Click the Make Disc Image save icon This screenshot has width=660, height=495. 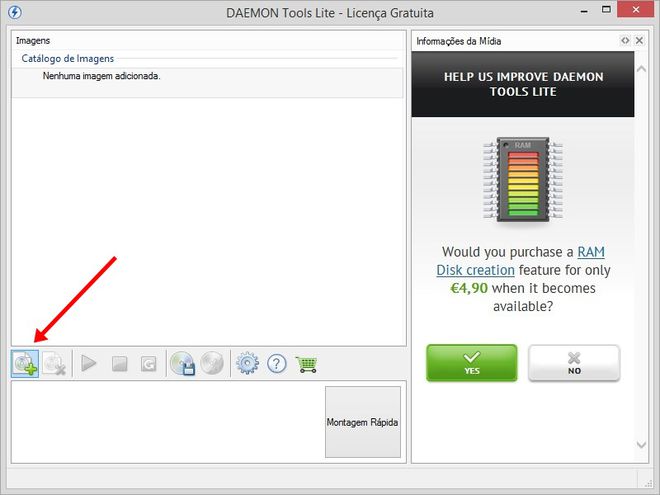(x=182, y=363)
